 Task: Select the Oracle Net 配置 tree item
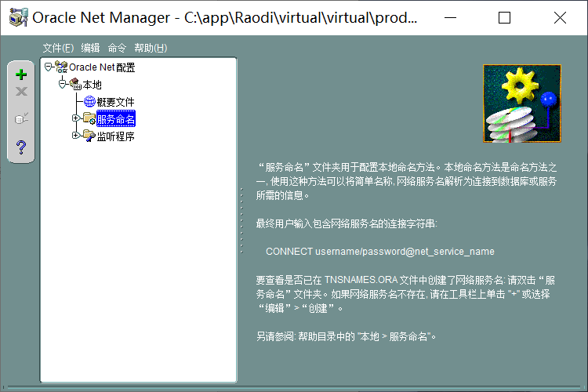pyautogui.click(x=102, y=67)
